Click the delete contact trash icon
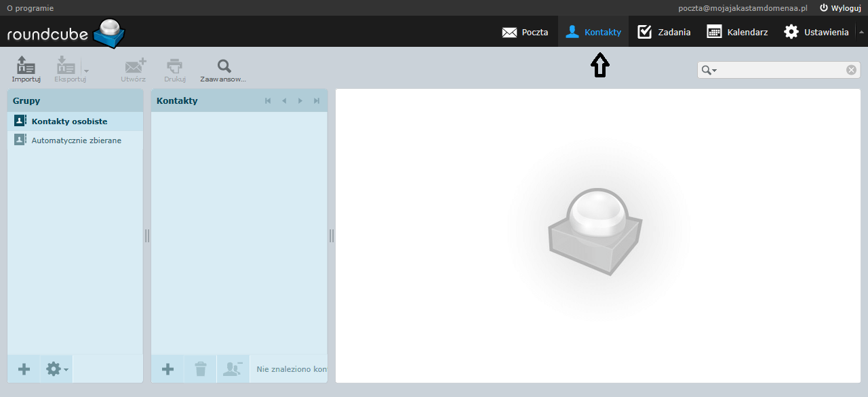The height and width of the screenshot is (397, 868). (x=201, y=369)
